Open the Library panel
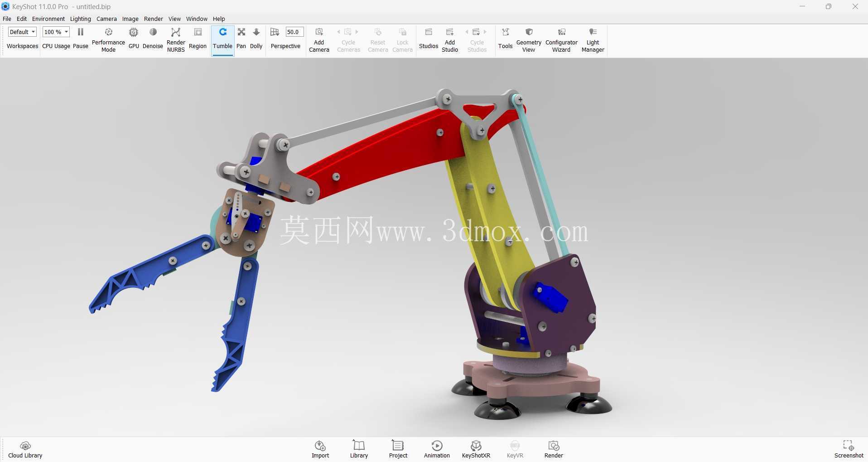868x462 pixels. [x=359, y=449]
